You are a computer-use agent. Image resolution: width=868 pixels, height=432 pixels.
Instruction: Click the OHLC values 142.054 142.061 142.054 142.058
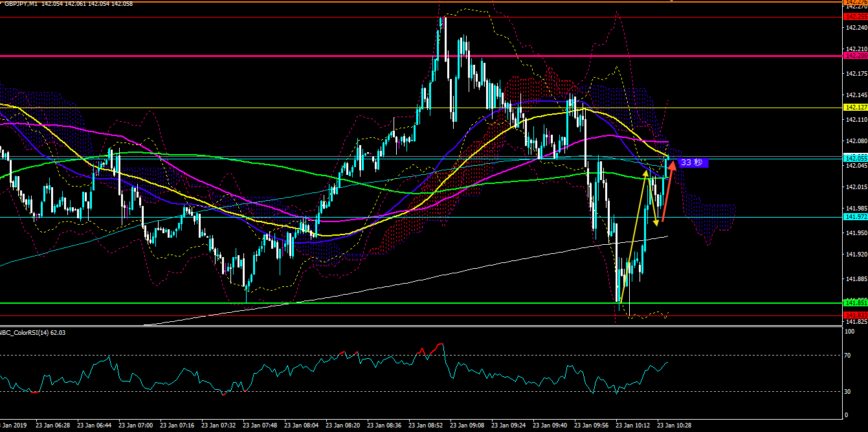pyautogui.click(x=87, y=4)
